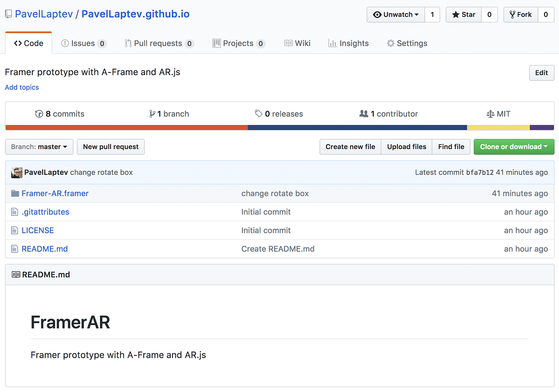Star this repository
Viewport: 559px width, 392px height.
click(x=464, y=15)
